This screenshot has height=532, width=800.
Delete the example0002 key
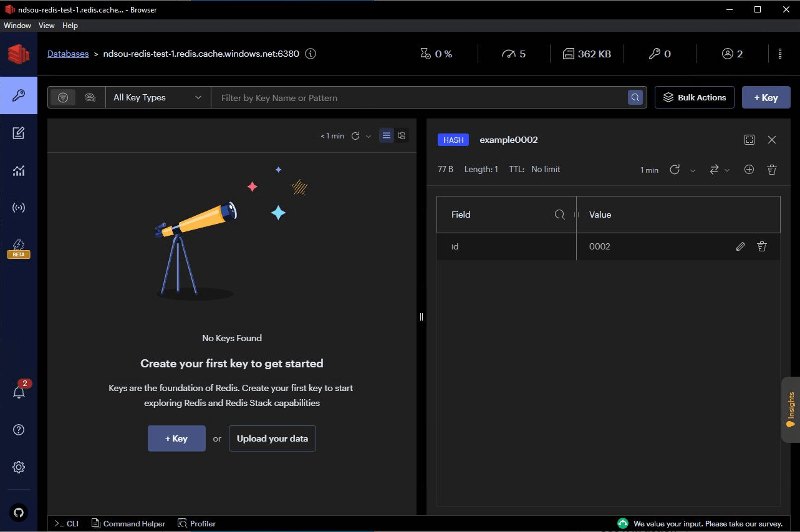point(772,170)
